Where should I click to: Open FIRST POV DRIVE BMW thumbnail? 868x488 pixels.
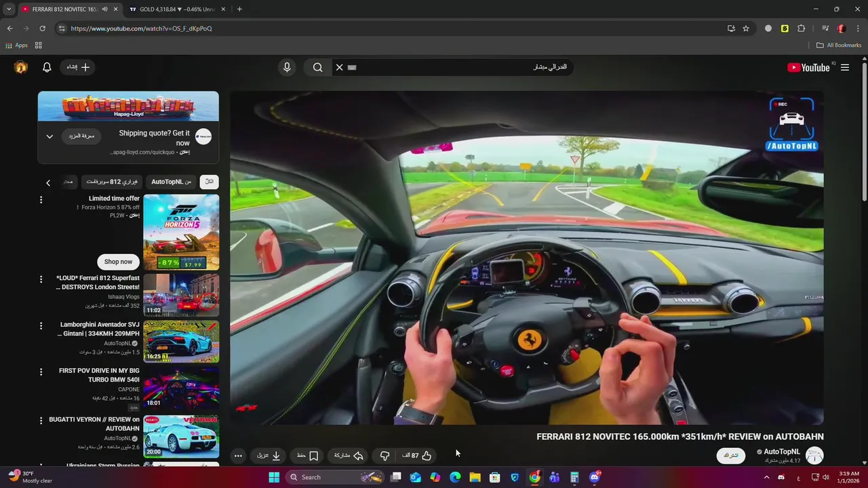point(181,389)
